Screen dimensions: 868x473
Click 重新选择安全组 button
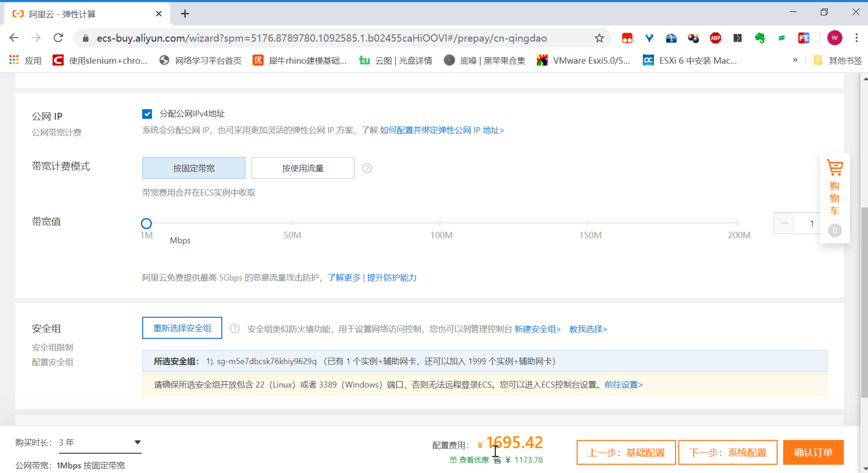click(182, 328)
